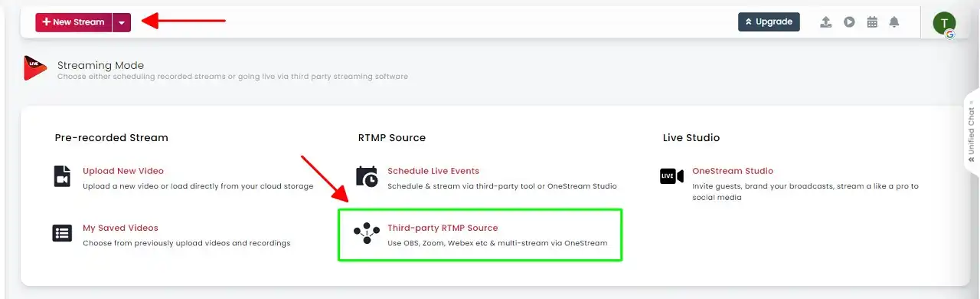The image size is (980, 299).
Task: Open the notifications bell icon
Action: pos(894,22)
